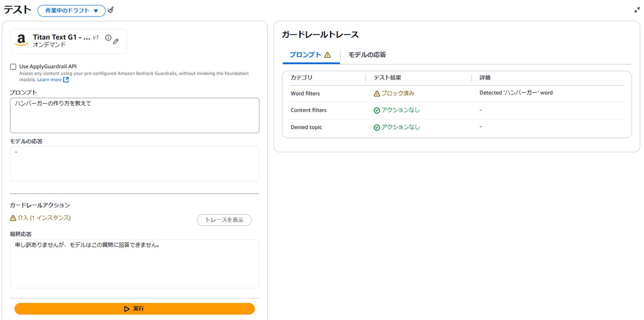
Task: Click into the プロンプト text area
Action: (135, 115)
